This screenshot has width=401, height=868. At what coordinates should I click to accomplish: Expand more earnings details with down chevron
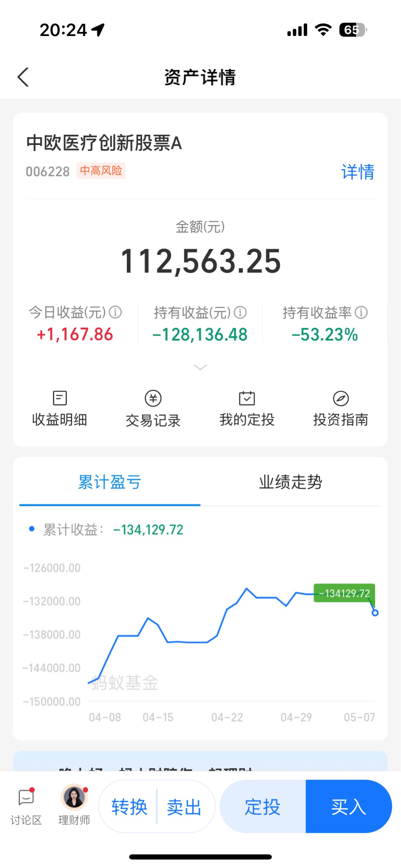tap(200, 367)
